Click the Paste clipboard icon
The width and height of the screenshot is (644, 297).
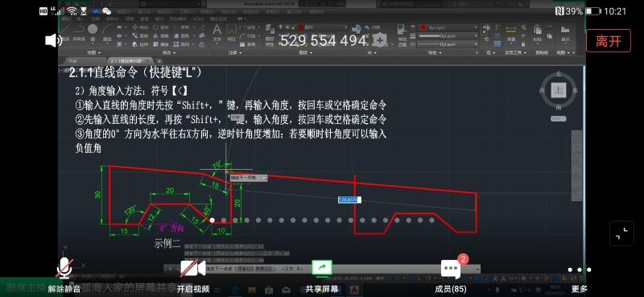click(537, 33)
